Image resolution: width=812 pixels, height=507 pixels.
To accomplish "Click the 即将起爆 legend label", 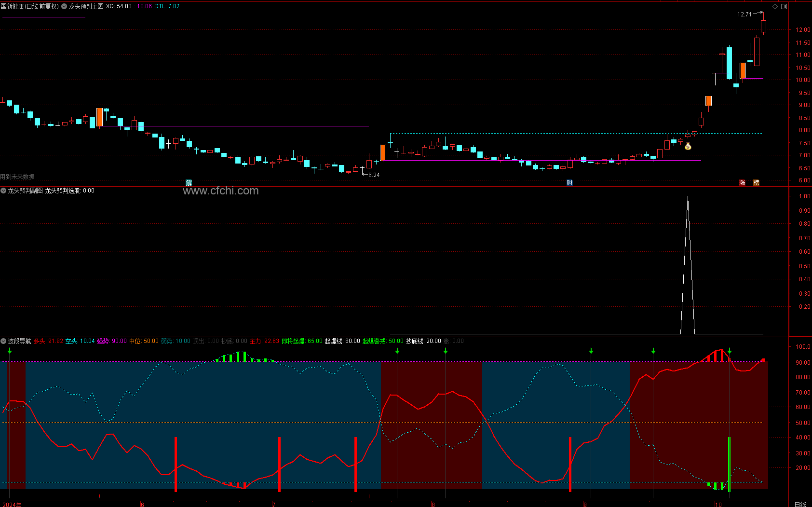I will (x=293, y=342).
